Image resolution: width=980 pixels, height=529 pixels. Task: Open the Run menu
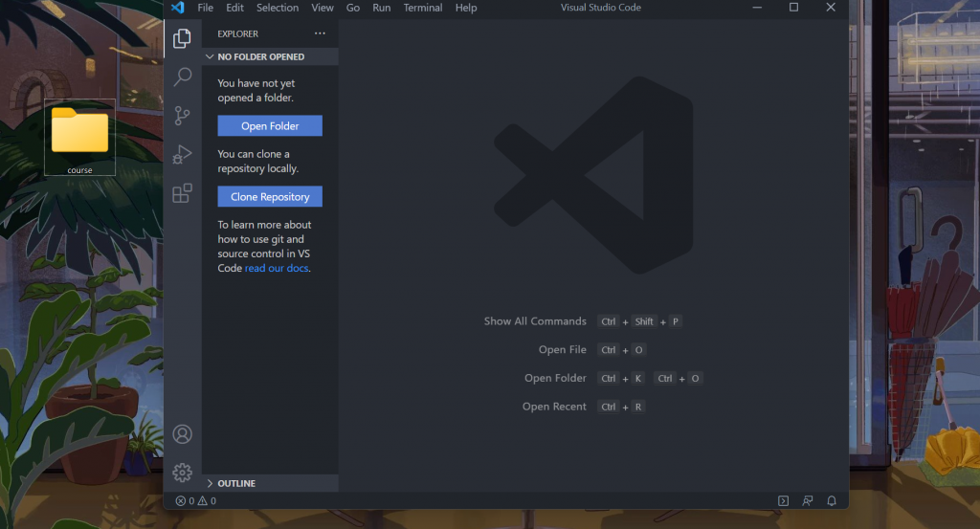[x=381, y=8]
